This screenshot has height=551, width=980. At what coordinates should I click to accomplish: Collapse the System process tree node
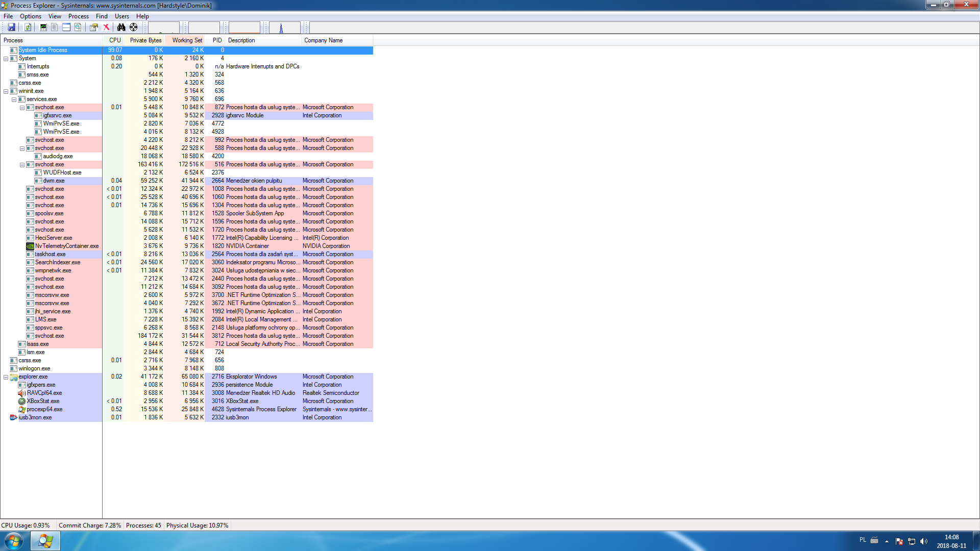pyautogui.click(x=6, y=59)
